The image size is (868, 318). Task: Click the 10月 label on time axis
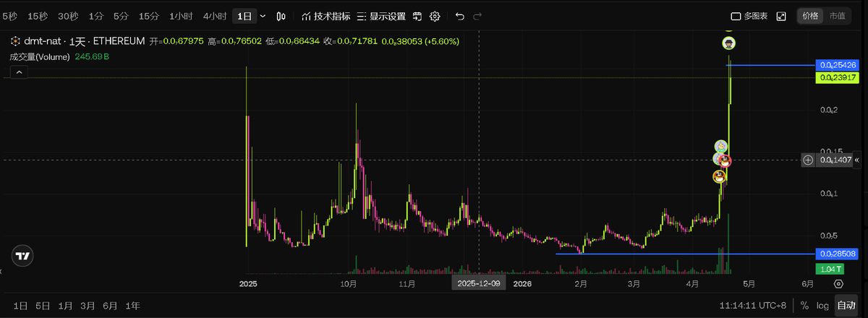[x=349, y=284]
